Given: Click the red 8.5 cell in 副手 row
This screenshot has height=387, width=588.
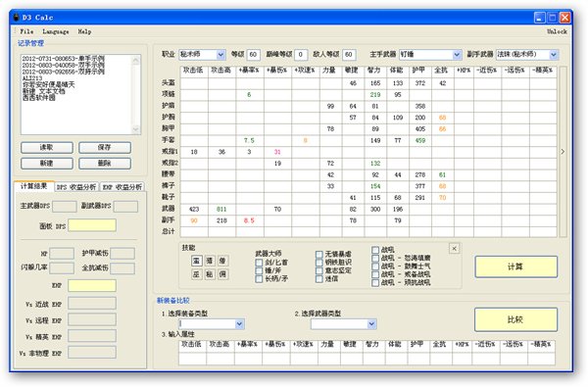Looking at the screenshot, I should point(249,220).
